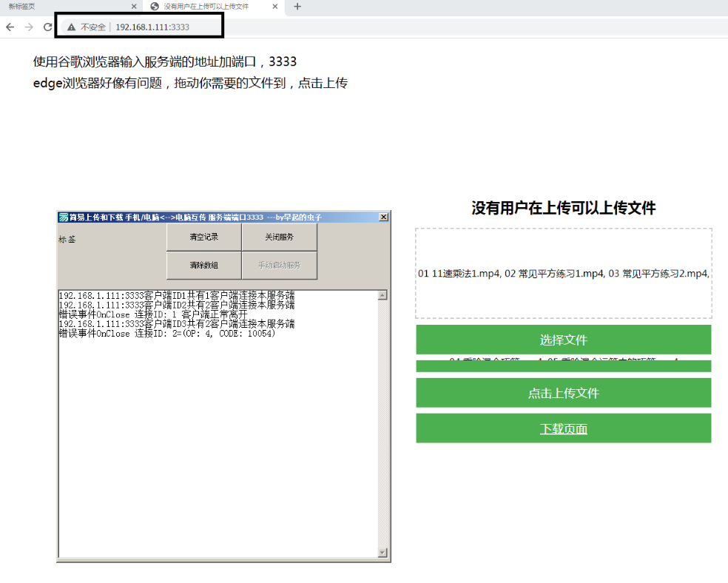Click the upload progress bar below 选择文件
728x583 pixels.
click(563, 364)
